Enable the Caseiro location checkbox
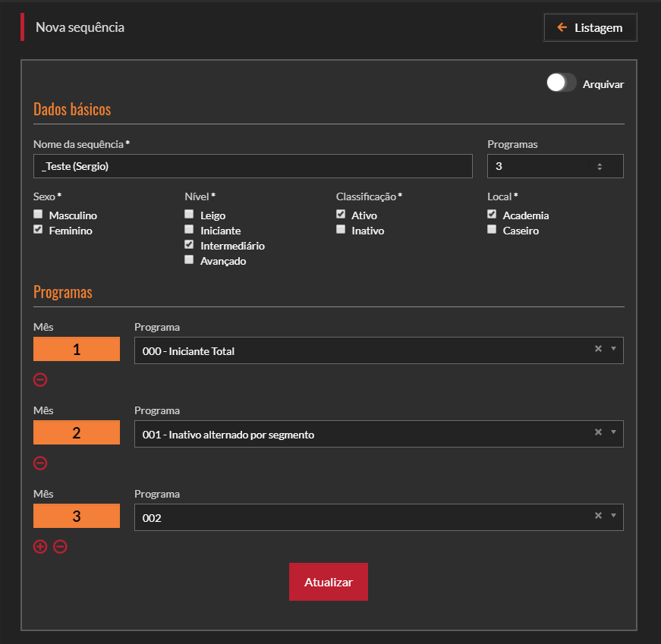 pyautogui.click(x=492, y=230)
